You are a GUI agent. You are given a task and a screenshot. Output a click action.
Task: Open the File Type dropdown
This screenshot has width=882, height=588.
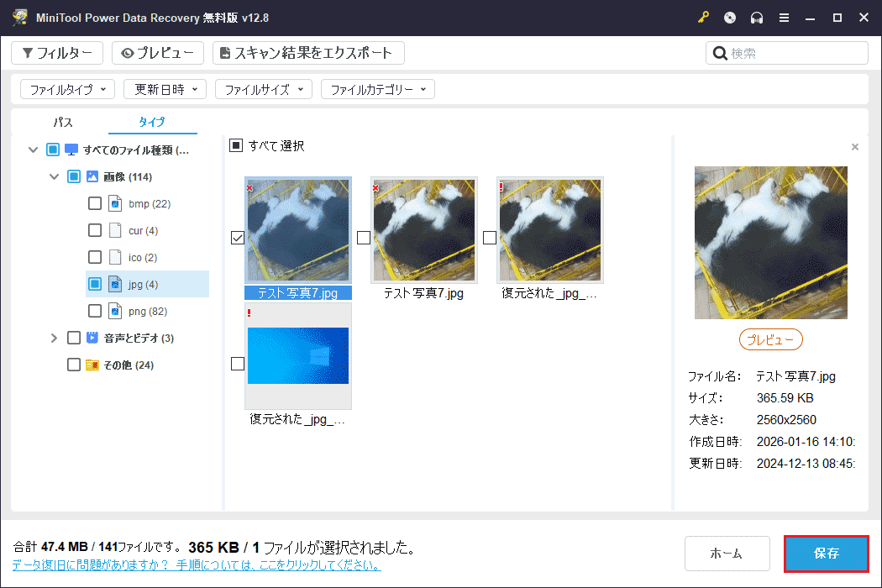pyautogui.click(x=67, y=88)
